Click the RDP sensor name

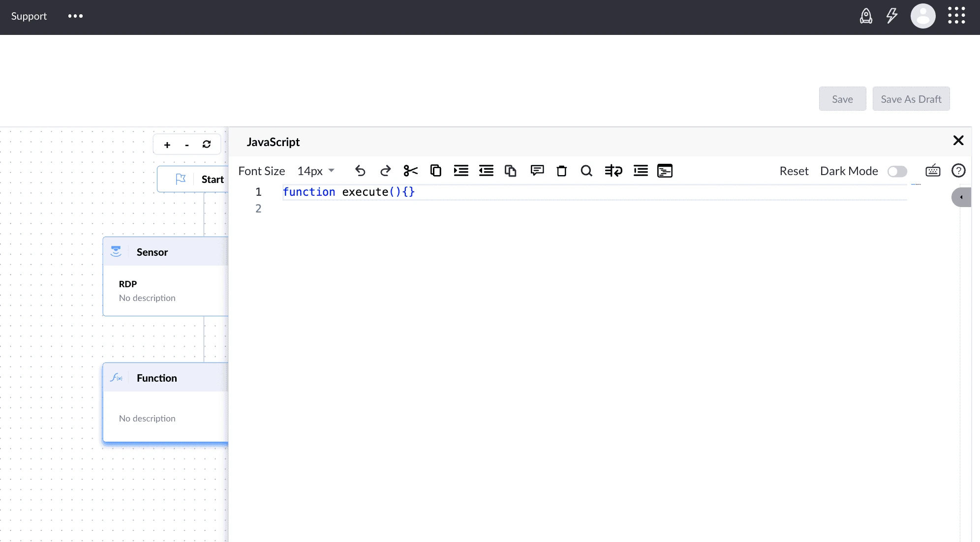[128, 284]
